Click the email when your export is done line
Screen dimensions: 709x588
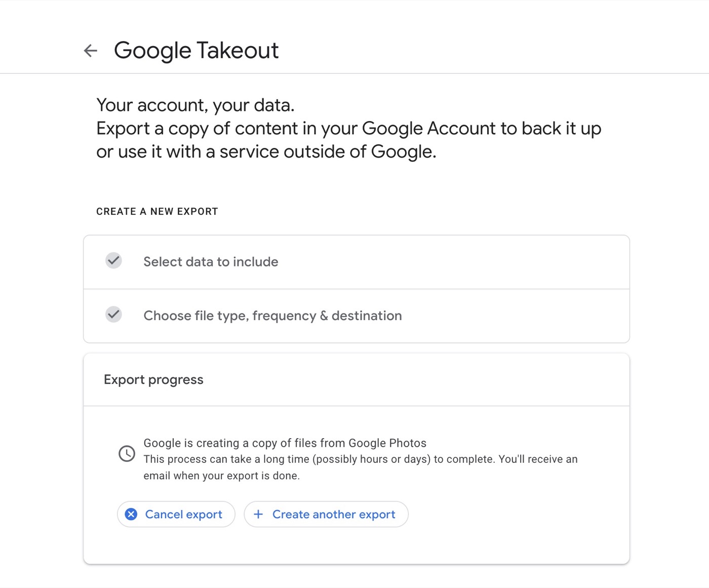click(x=221, y=476)
